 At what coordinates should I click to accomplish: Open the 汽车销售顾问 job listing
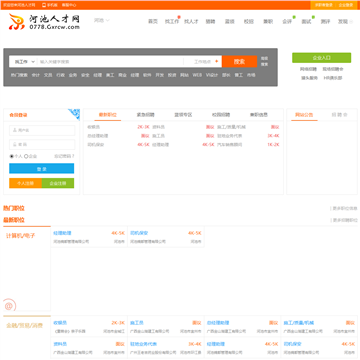[x=230, y=145]
